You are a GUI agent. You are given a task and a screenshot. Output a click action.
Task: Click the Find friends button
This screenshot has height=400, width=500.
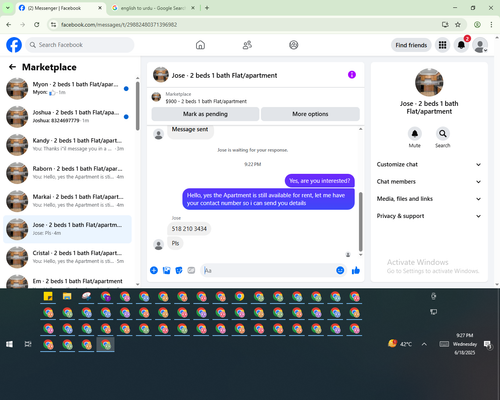click(x=411, y=45)
